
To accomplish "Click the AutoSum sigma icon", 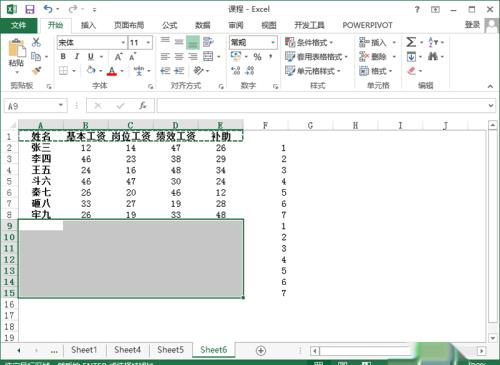I will (x=411, y=42).
